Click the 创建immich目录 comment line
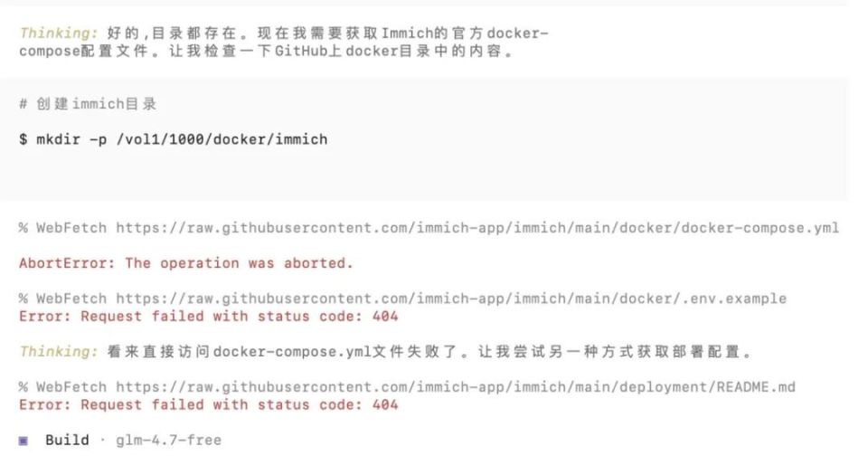The image size is (868, 465). (x=88, y=104)
